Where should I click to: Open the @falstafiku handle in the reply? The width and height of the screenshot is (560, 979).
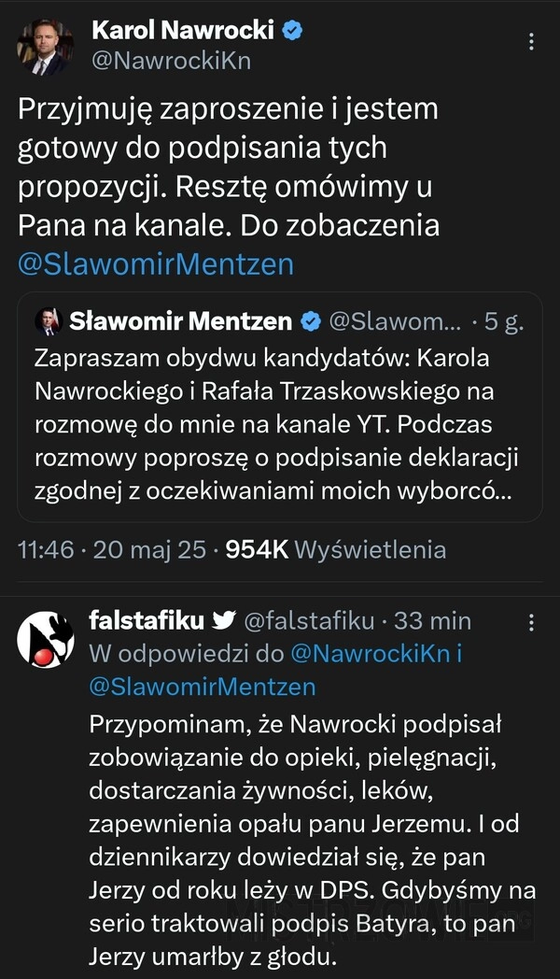[x=308, y=620]
